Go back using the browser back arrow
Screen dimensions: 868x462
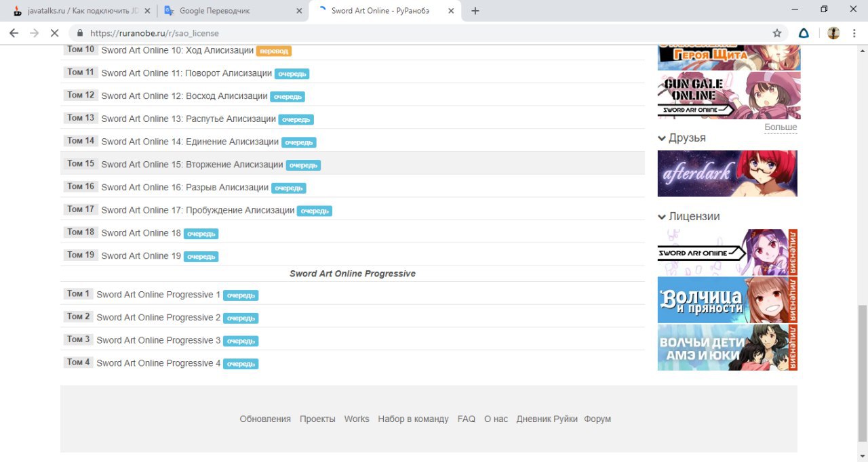tap(14, 33)
